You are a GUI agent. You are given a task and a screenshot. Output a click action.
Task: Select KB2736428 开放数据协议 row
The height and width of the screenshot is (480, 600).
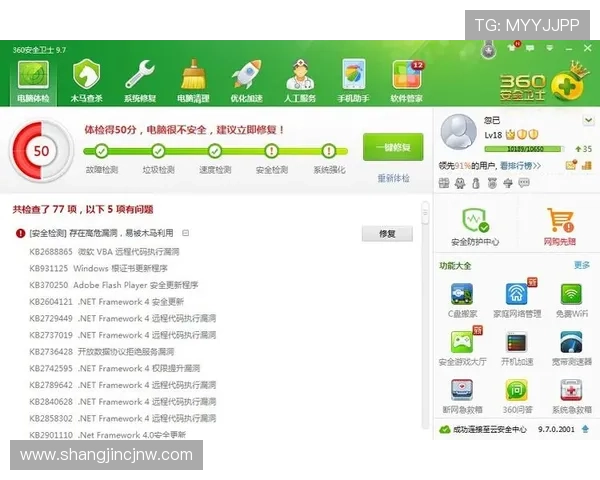pyautogui.click(x=101, y=352)
